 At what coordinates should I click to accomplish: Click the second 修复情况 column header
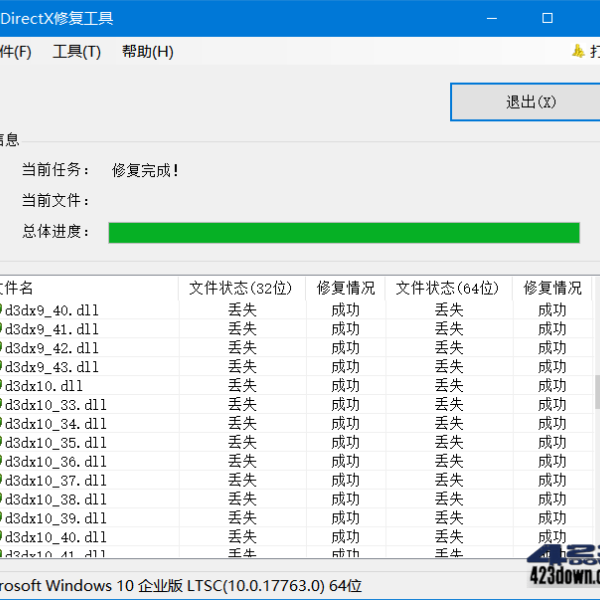(552, 288)
